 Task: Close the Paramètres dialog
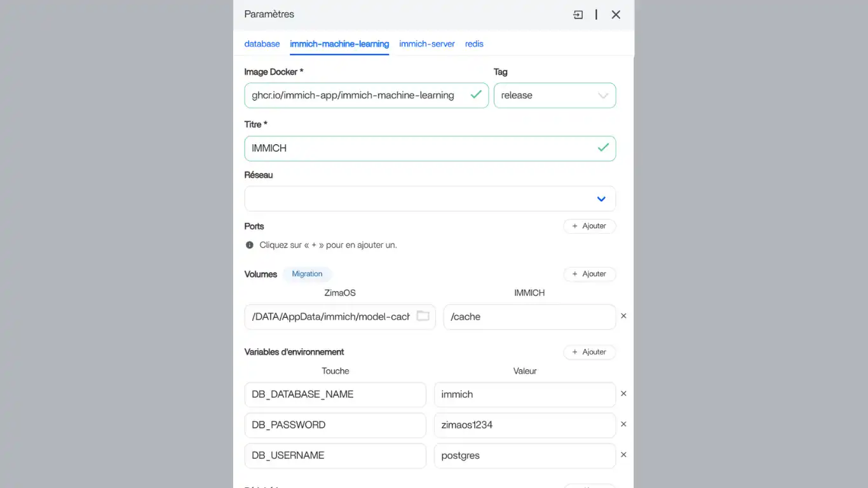[x=616, y=15]
